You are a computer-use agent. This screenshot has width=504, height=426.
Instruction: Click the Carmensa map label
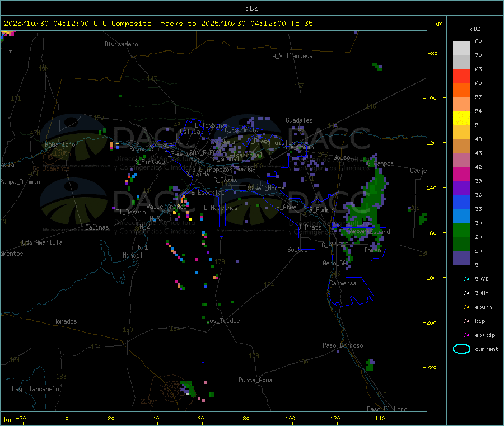tap(343, 283)
